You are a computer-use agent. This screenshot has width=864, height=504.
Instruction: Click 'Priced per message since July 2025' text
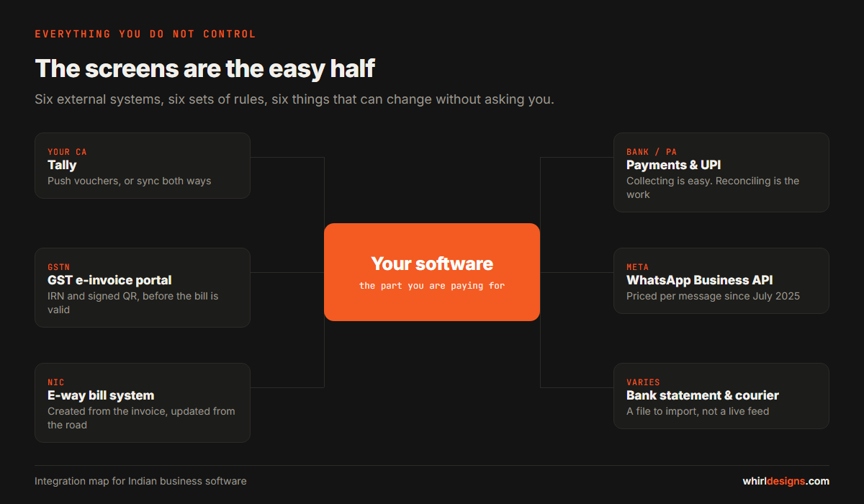pyautogui.click(x=713, y=296)
